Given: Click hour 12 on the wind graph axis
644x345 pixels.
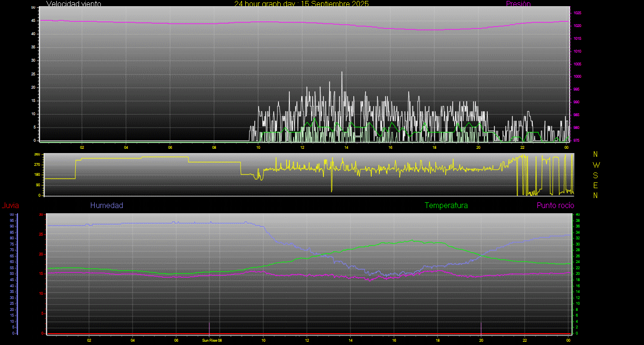Looking at the screenshot, I should point(302,147).
